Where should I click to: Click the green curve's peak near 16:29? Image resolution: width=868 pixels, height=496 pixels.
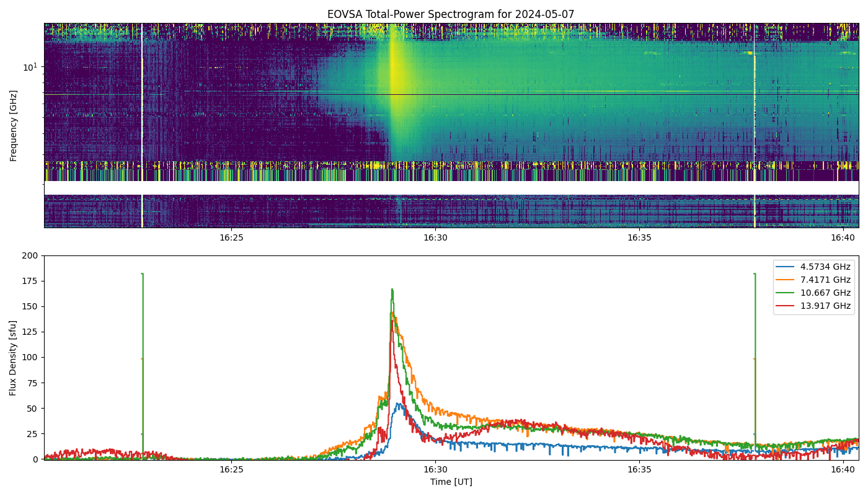(392, 290)
